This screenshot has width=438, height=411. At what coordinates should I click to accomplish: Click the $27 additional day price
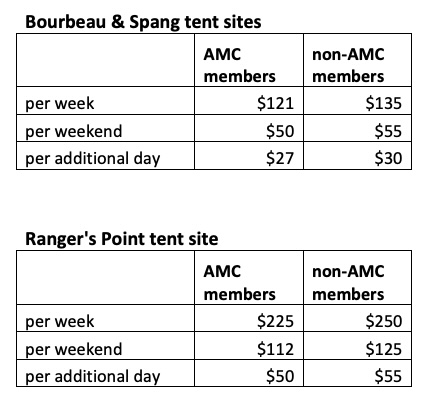tap(280, 158)
